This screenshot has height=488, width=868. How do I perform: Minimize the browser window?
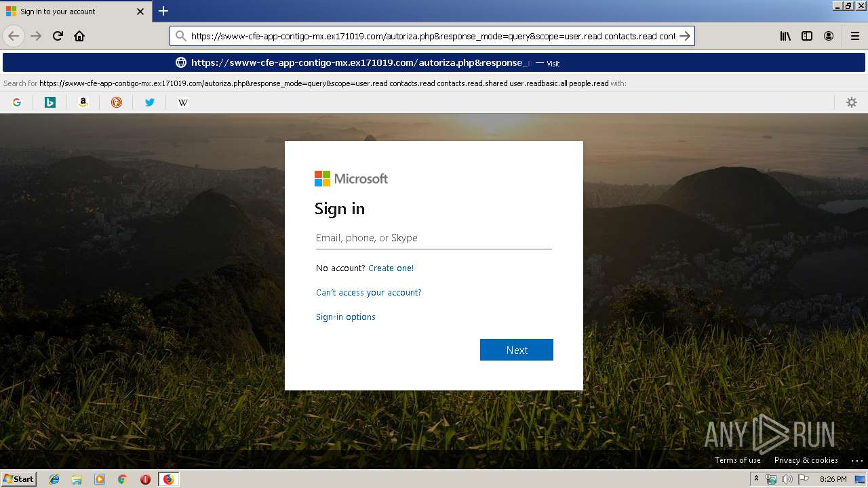click(x=837, y=5)
